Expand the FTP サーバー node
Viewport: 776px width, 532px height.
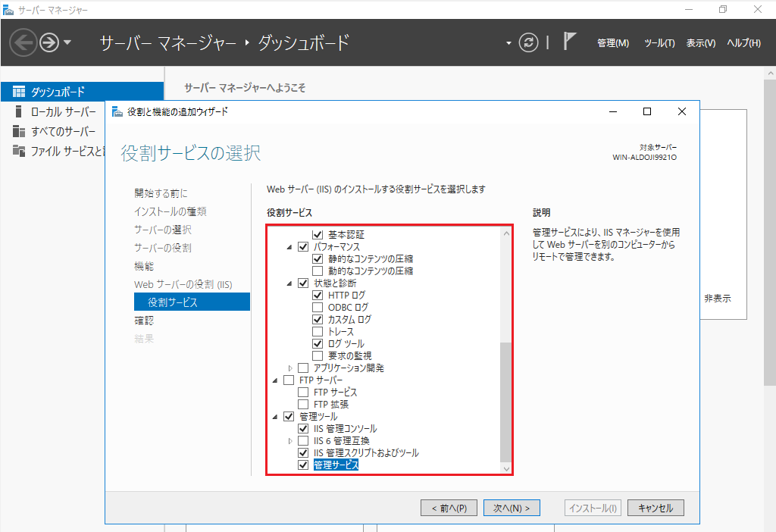point(277,380)
